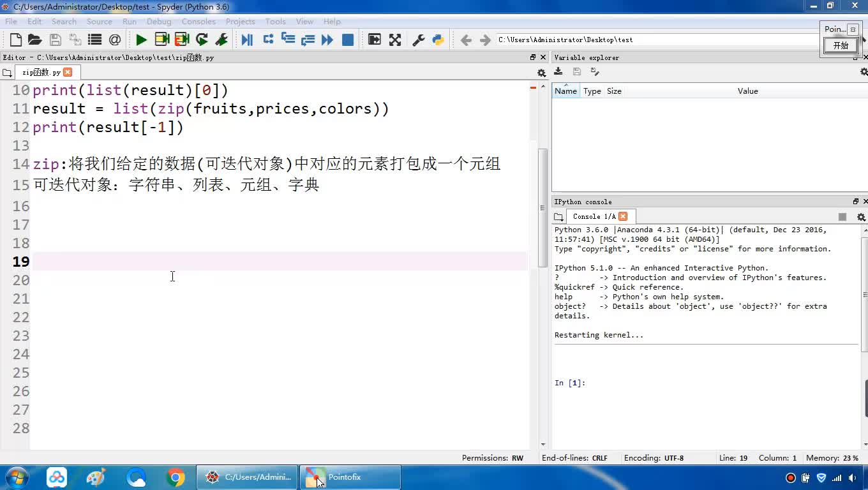Open the editor options gear menu
This screenshot has width=868, height=490.
[x=541, y=73]
